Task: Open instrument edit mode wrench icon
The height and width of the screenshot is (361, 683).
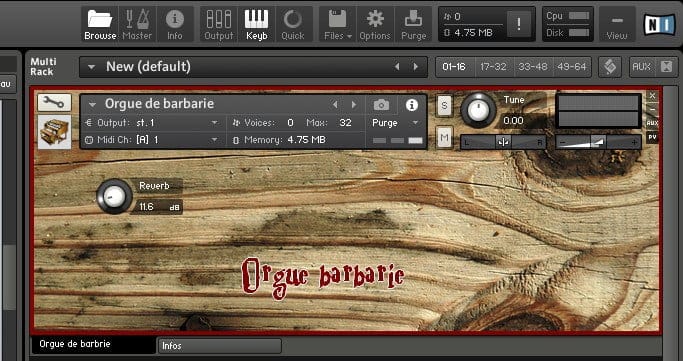Action: pyautogui.click(x=54, y=103)
